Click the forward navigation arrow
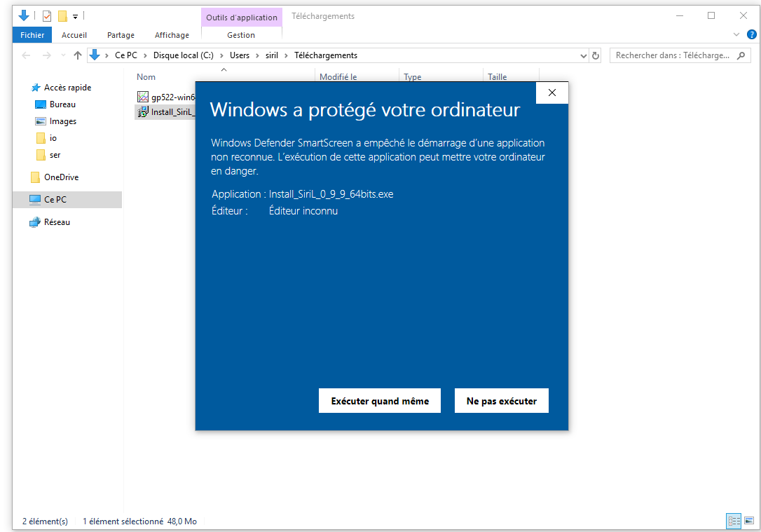 coord(46,55)
